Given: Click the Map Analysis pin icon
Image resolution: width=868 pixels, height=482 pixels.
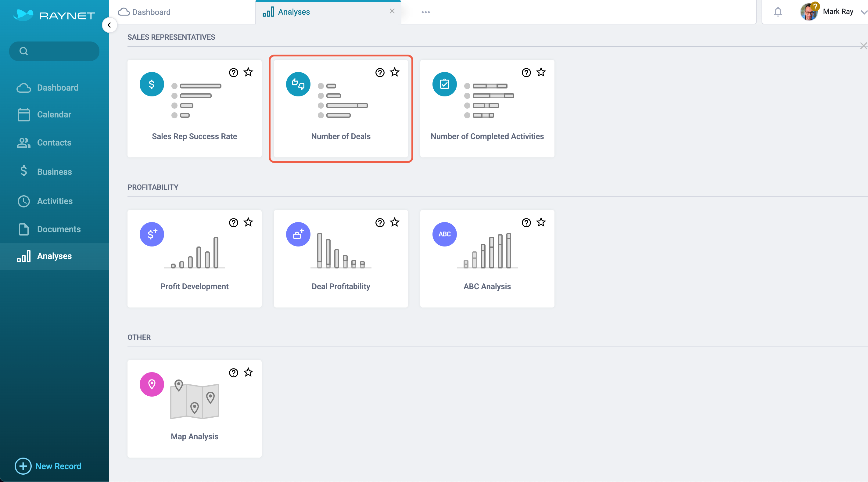Looking at the screenshot, I should click(x=152, y=384).
